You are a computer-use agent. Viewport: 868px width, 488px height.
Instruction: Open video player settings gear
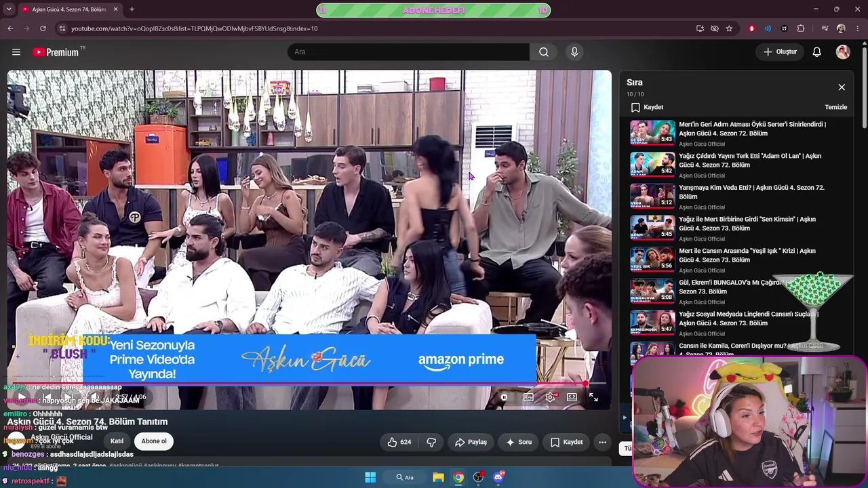click(x=550, y=397)
